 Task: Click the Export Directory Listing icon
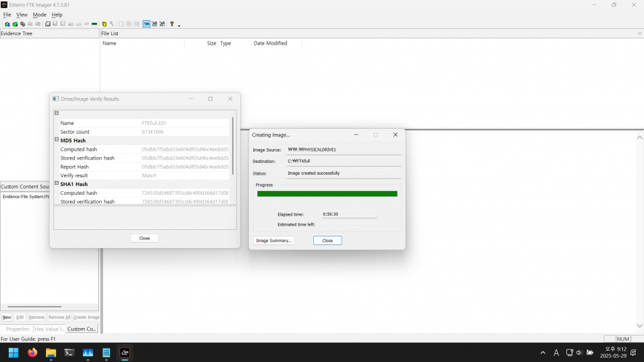136,25
